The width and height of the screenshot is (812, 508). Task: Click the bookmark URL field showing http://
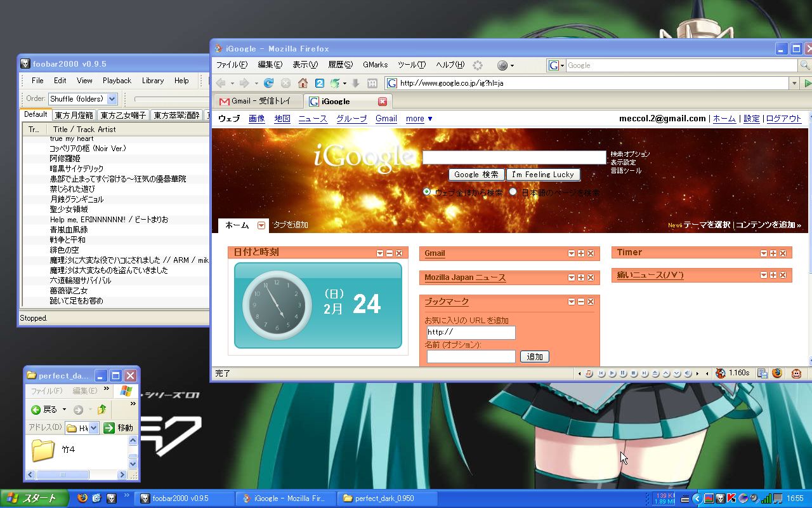471,333
